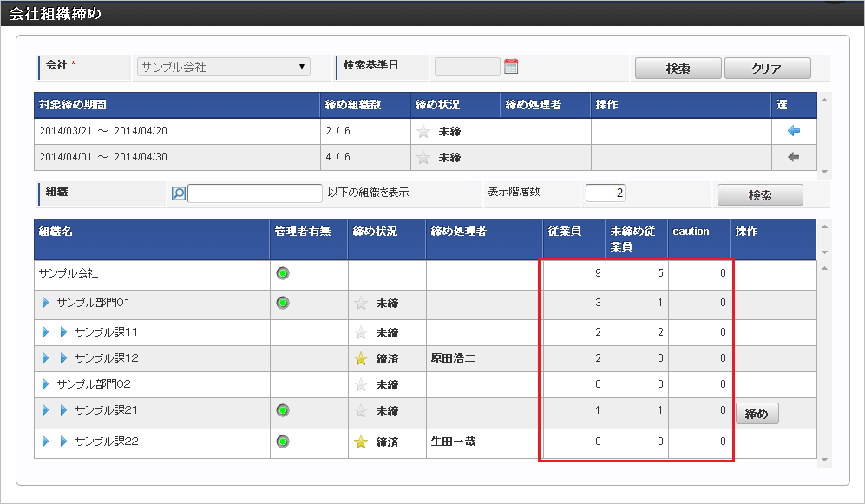Click the 対象締め期間 column header
The width and height of the screenshot is (865, 504).
[177, 105]
